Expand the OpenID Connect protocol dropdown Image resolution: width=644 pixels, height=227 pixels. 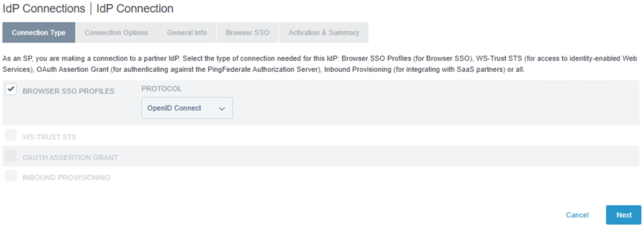click(187, 108)
